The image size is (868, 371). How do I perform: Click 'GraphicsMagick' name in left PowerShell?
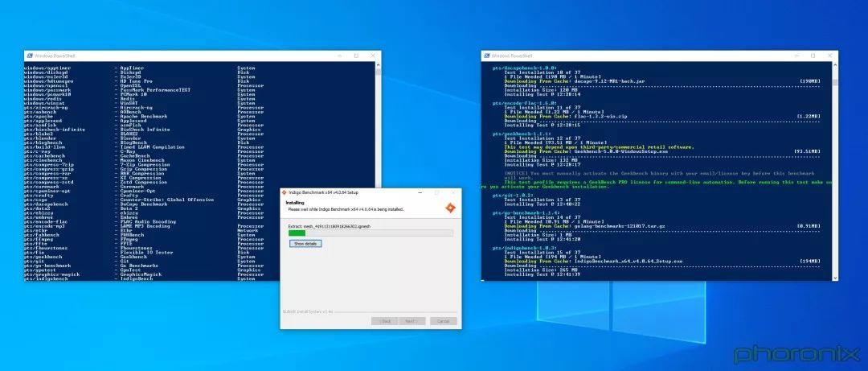[141, 274]
